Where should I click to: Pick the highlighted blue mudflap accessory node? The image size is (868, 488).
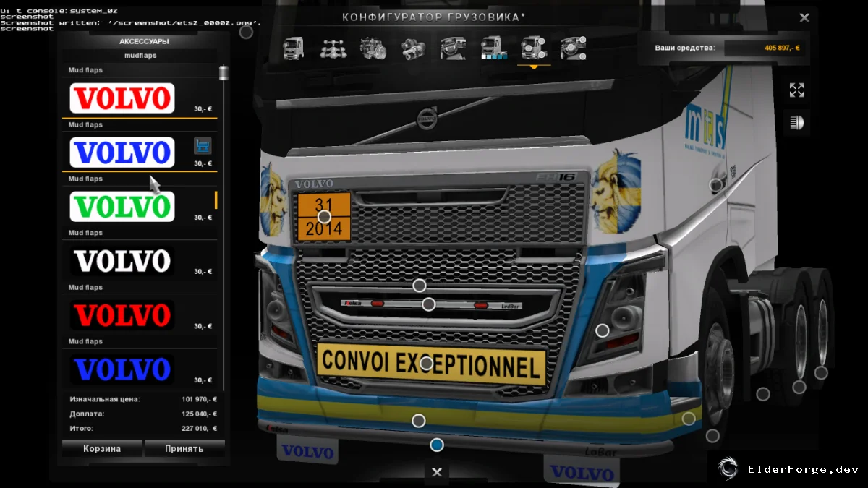436,445
